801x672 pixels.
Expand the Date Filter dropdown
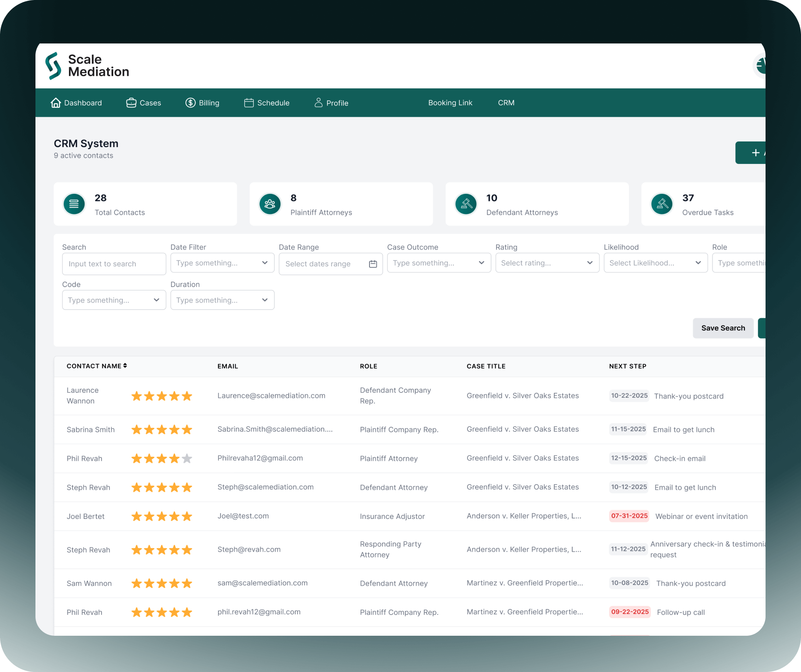pyautogui.click(x=222, y=263)
